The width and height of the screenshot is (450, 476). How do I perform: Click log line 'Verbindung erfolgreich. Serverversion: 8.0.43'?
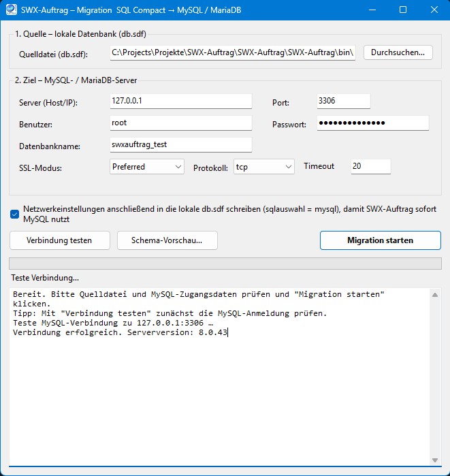(x=120, y=332)
